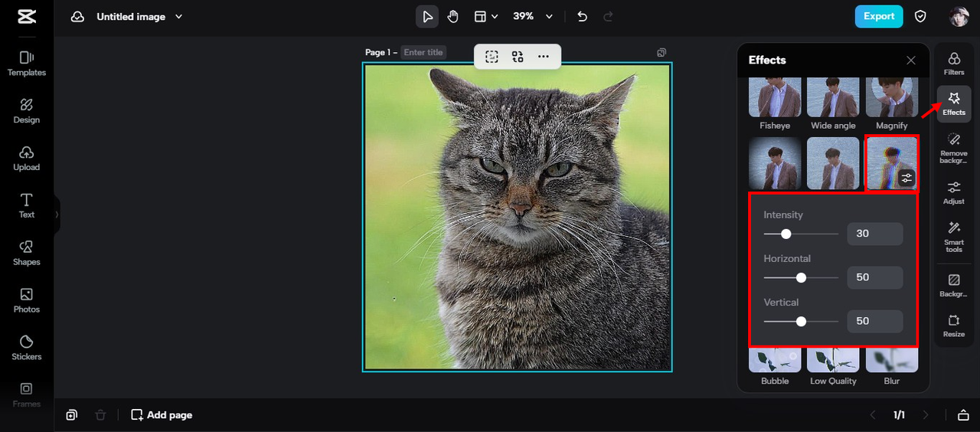Click the add page copy icon at bottom left
980x432 pixels.
pos(71,415)
